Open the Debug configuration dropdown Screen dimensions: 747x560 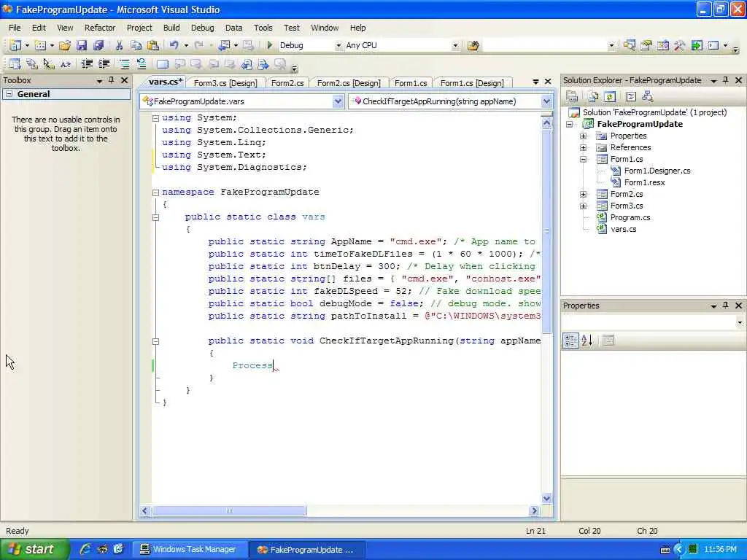[338, 45]
